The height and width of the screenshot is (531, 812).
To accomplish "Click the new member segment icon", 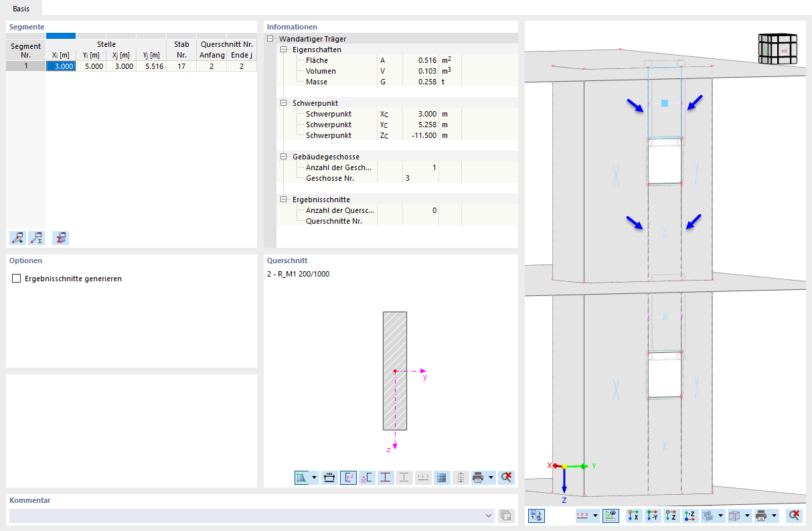I will [17, 237].
